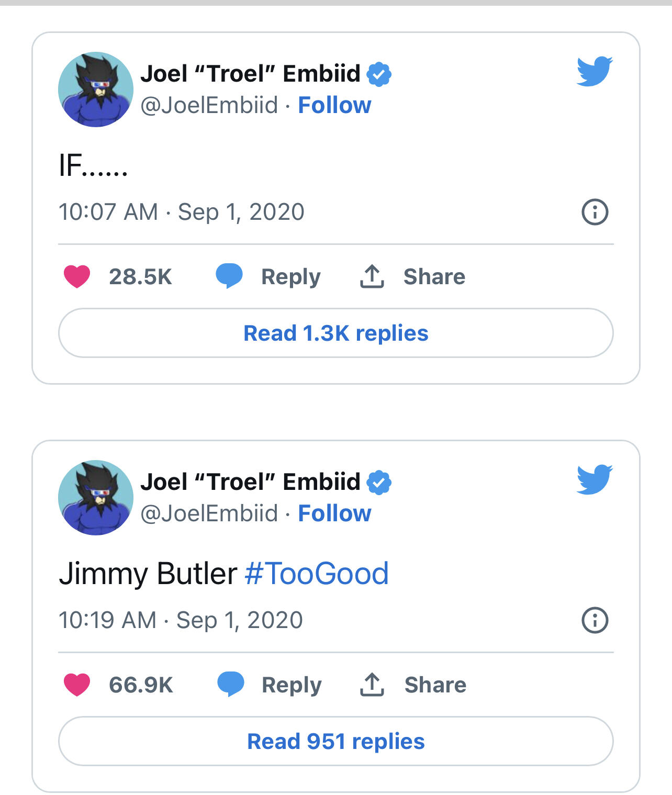Open the avatar on the IF tweet
672x795 pixels.
pyautogui.click(x=96, y=89)
